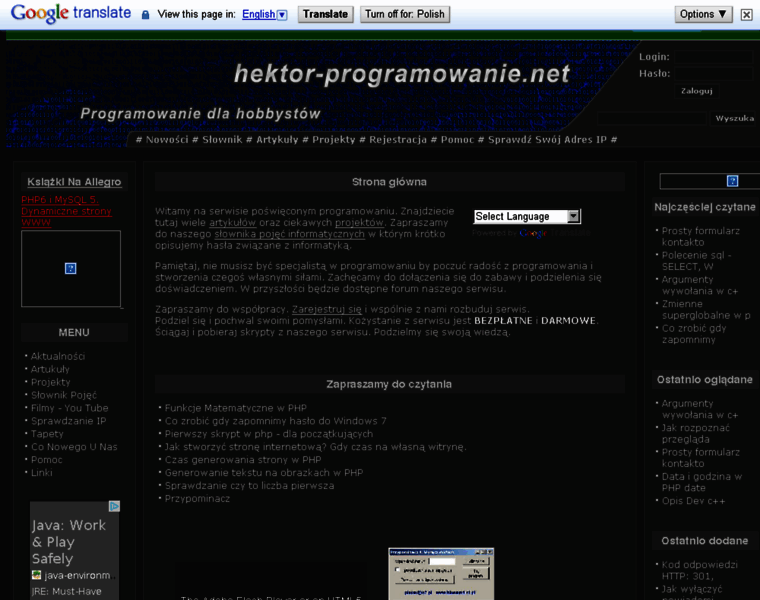
Task: Open Argumenty wywołania in Najczęściej czytane
Action: (700, 285)
